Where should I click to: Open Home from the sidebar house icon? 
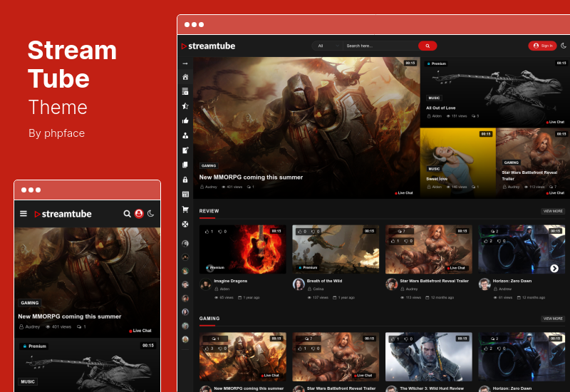185,77
